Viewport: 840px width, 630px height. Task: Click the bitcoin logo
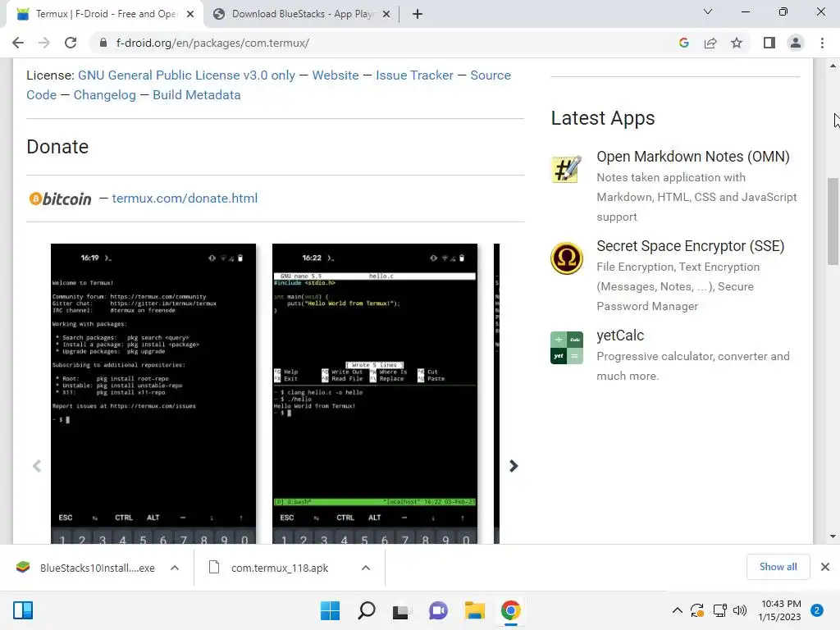[60, 199]
